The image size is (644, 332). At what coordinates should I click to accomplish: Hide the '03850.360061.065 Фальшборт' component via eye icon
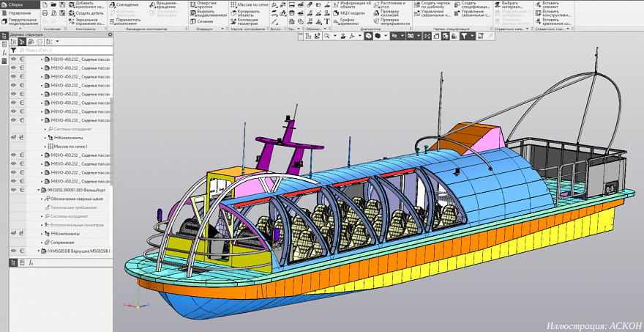(x=13, y=190)
